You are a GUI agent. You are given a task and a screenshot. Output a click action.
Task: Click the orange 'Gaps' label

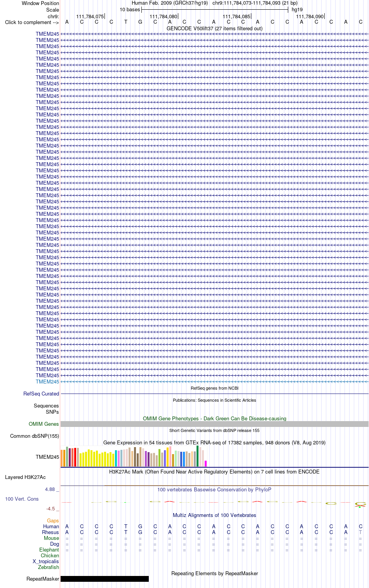coord(53,520)
